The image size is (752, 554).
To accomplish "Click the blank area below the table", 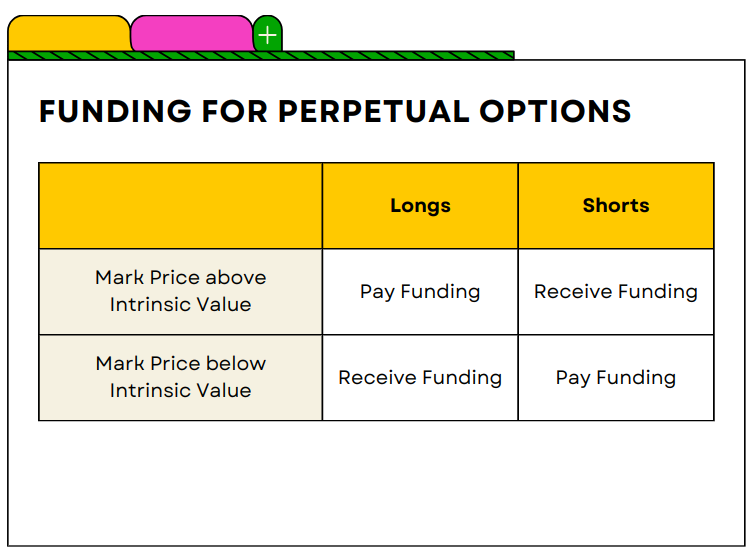I will 376,482.
